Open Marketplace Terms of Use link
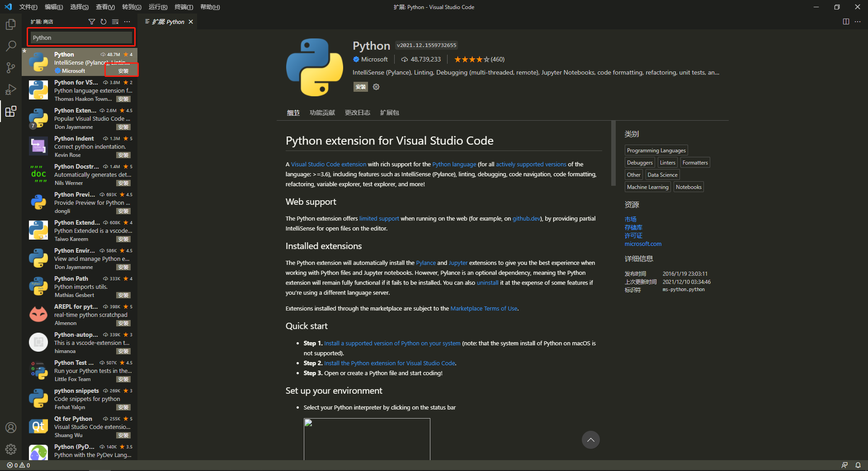The image size is (868, 471). coord(484,308)
